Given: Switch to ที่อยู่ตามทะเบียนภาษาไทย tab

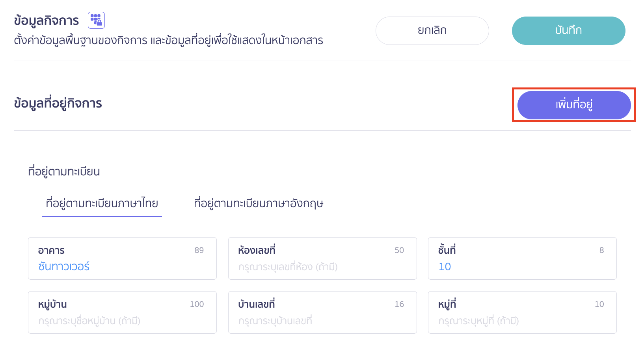Looking at the screenshot, I should (102, 204).
